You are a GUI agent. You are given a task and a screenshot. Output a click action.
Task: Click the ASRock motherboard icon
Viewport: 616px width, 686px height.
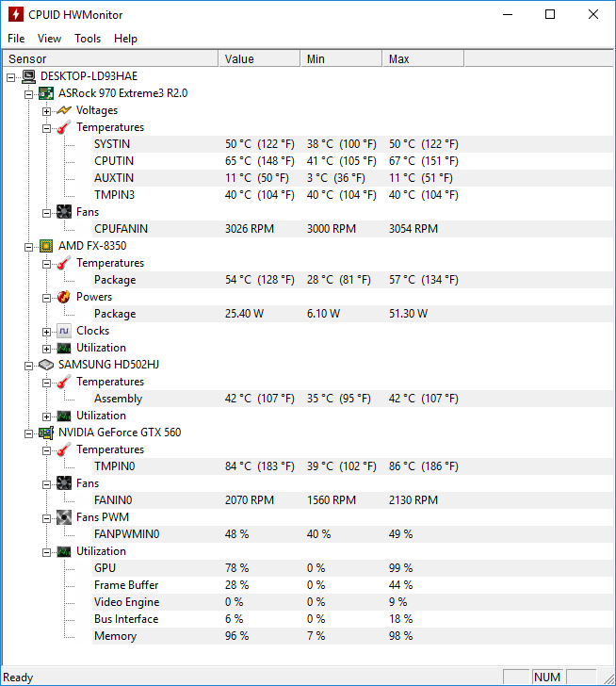46,93
